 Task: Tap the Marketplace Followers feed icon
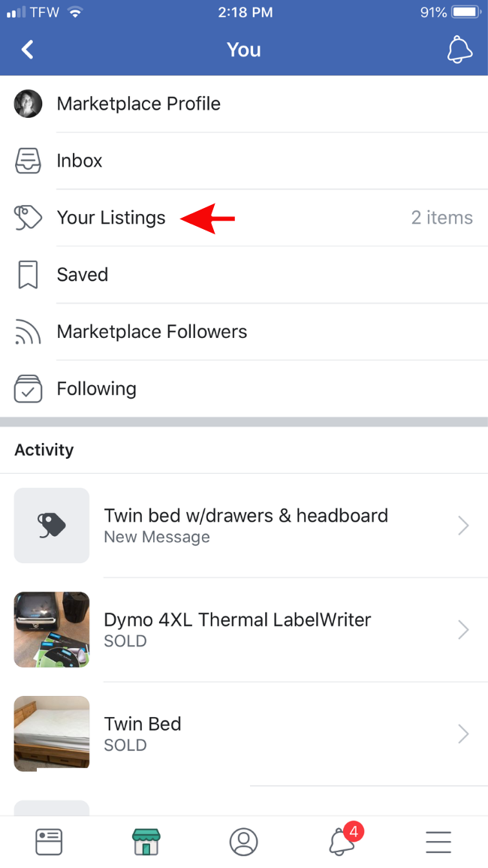[28, 332]
